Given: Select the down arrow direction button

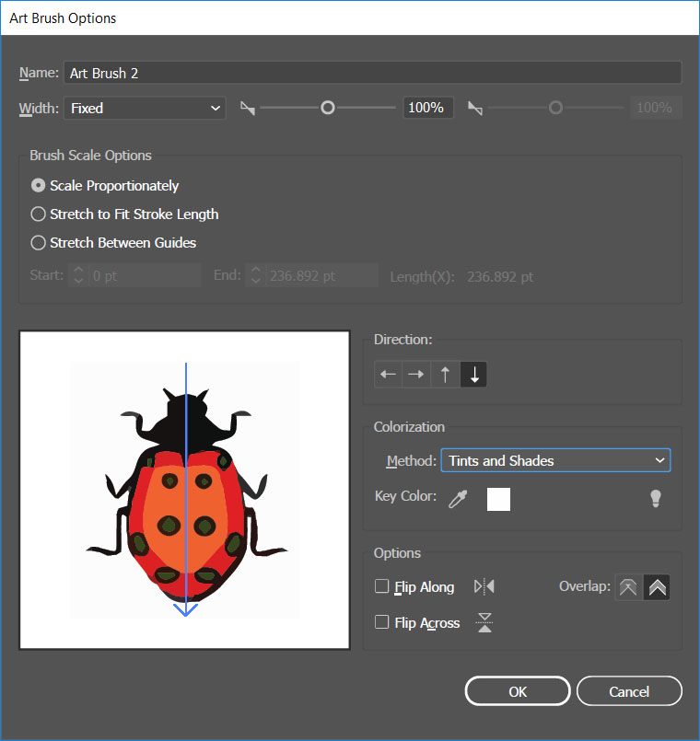Looking at the screenshot, I should pos(473,375).
